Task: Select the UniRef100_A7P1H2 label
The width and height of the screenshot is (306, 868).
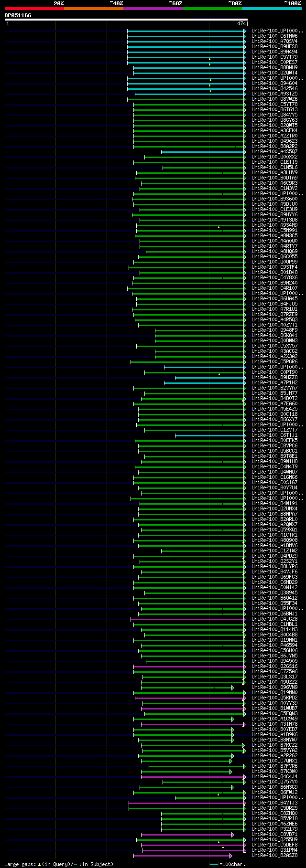Action: (274, 382)
